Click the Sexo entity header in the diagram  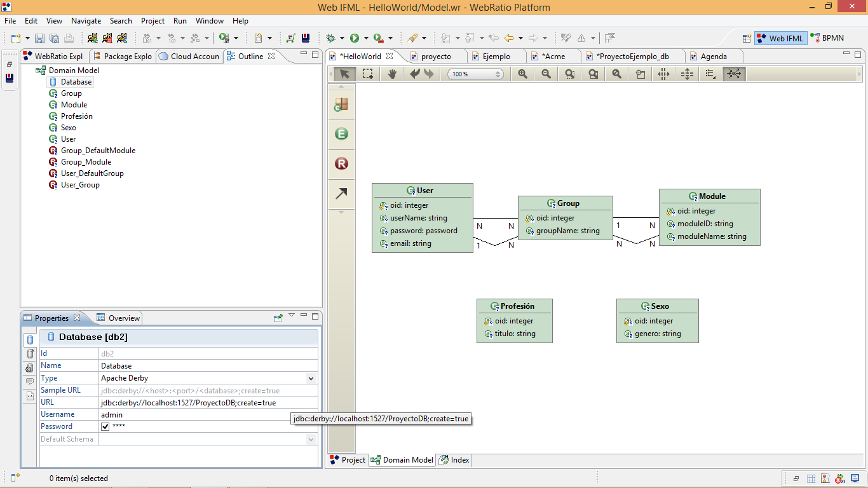(658, 306)
